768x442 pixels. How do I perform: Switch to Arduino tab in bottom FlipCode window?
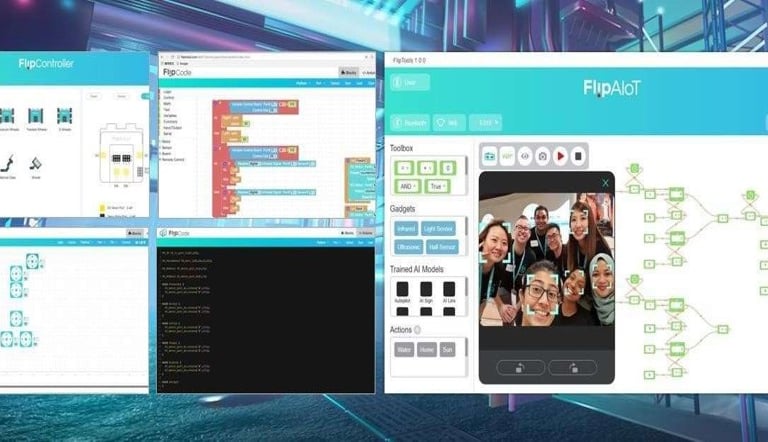[365, 233]
